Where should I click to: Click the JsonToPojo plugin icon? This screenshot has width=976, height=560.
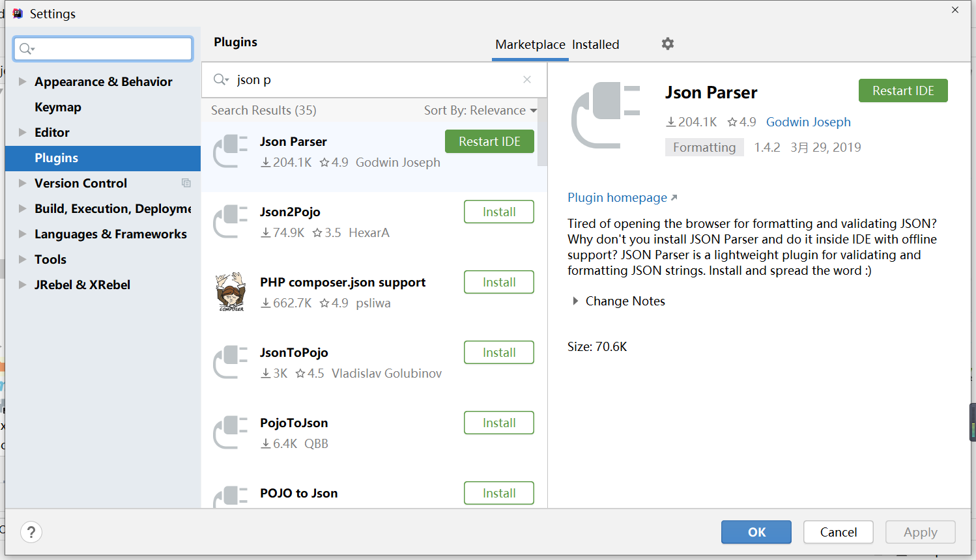(231, 362)
